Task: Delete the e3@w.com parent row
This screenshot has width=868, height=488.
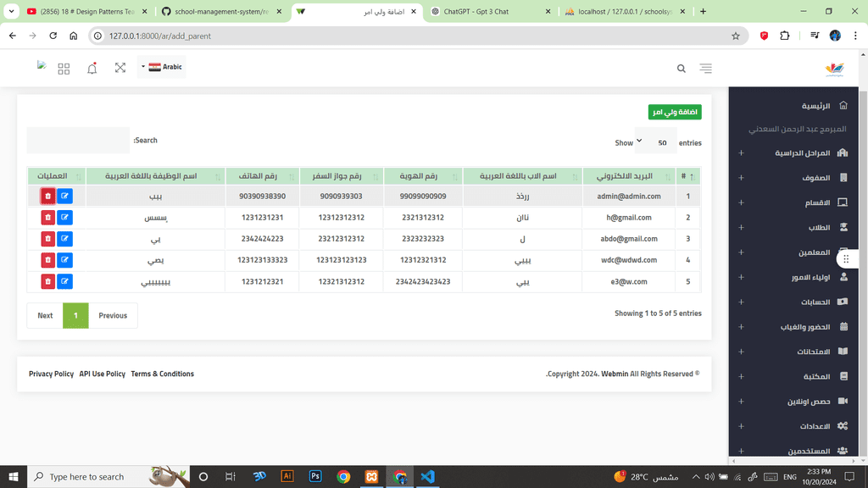Action: (x=48, y=281)
